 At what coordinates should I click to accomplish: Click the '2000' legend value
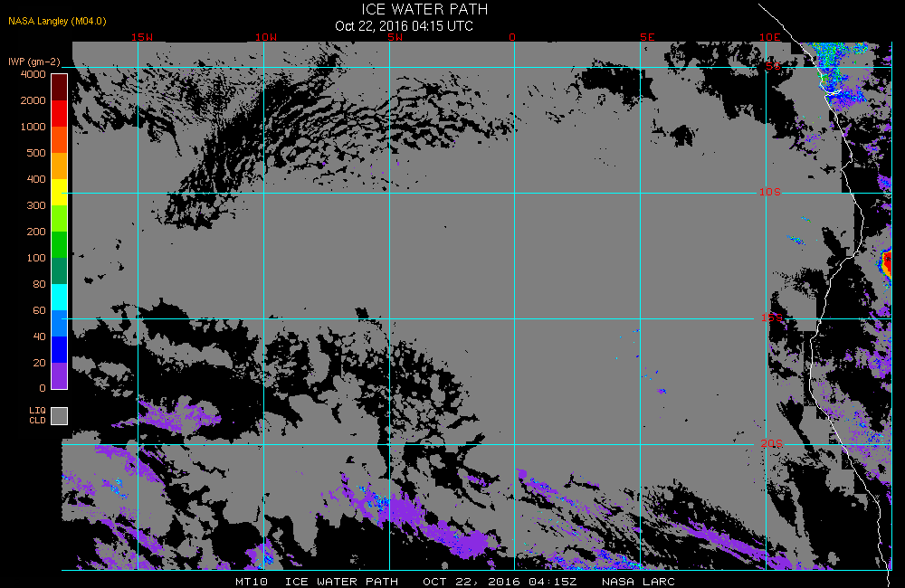(33, 100)
